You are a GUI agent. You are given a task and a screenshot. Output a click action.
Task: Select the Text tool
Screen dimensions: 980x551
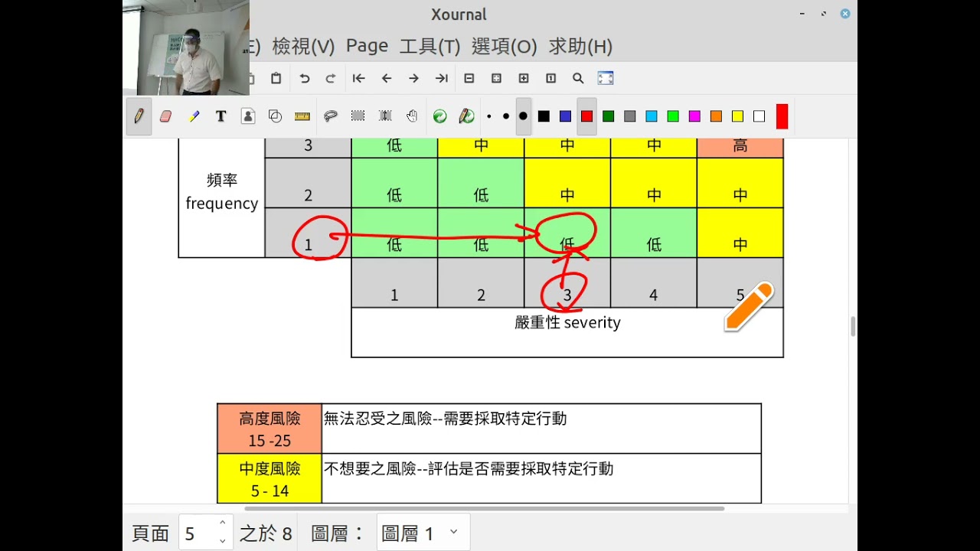click(221, 116)
